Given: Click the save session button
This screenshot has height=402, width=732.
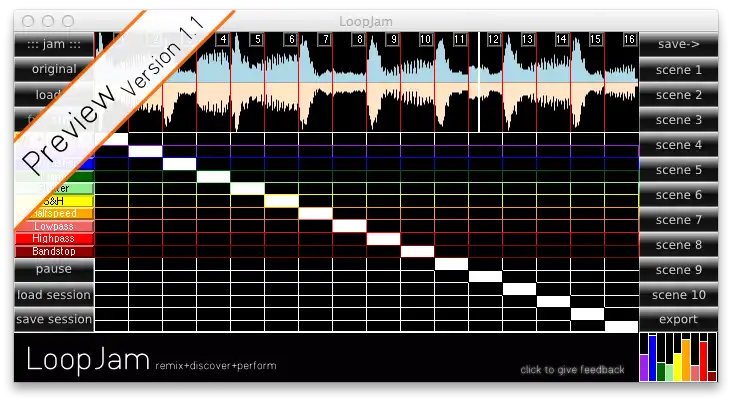Looking at the screenshot, I should 54,319.
